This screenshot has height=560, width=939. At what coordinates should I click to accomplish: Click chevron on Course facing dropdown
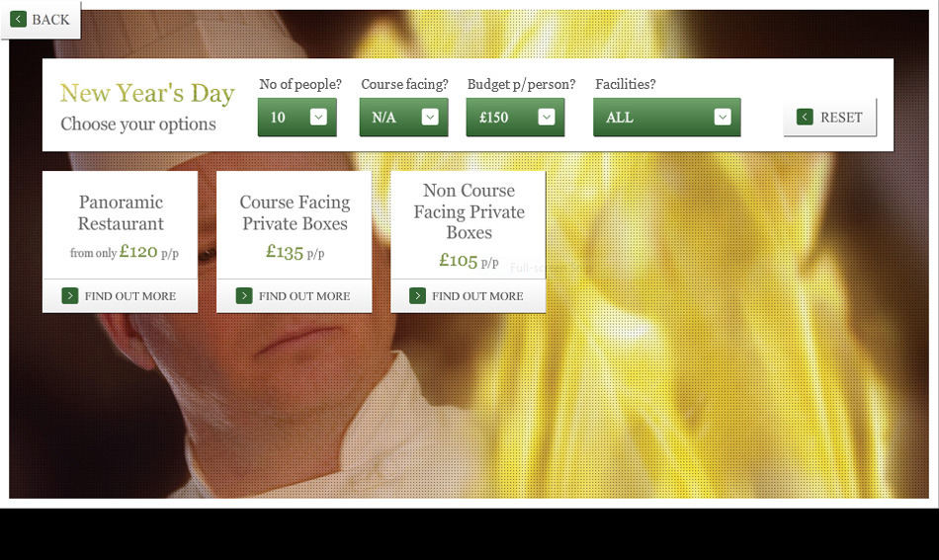coord(430,117)
